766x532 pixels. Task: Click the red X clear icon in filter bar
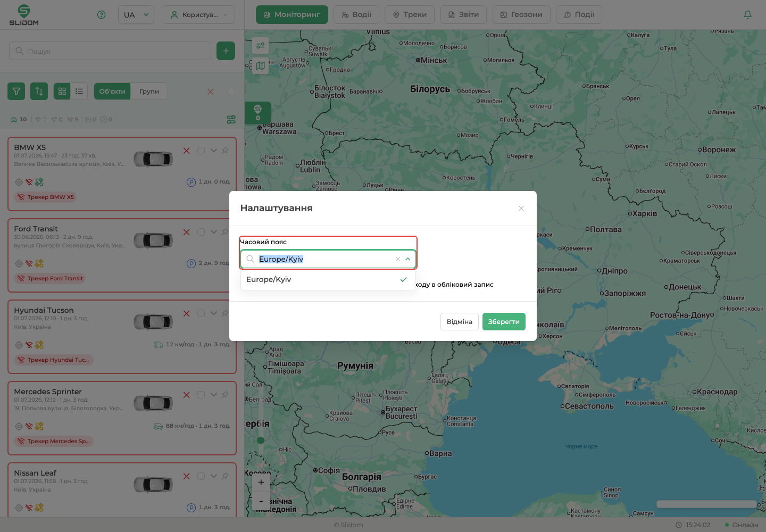tap(211, 92)
